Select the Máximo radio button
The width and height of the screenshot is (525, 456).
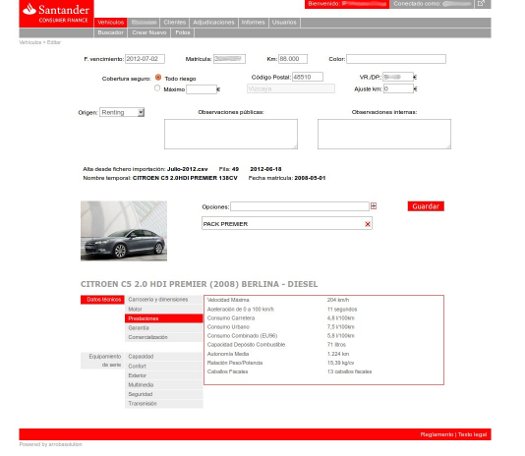click(x=157, y=88)
